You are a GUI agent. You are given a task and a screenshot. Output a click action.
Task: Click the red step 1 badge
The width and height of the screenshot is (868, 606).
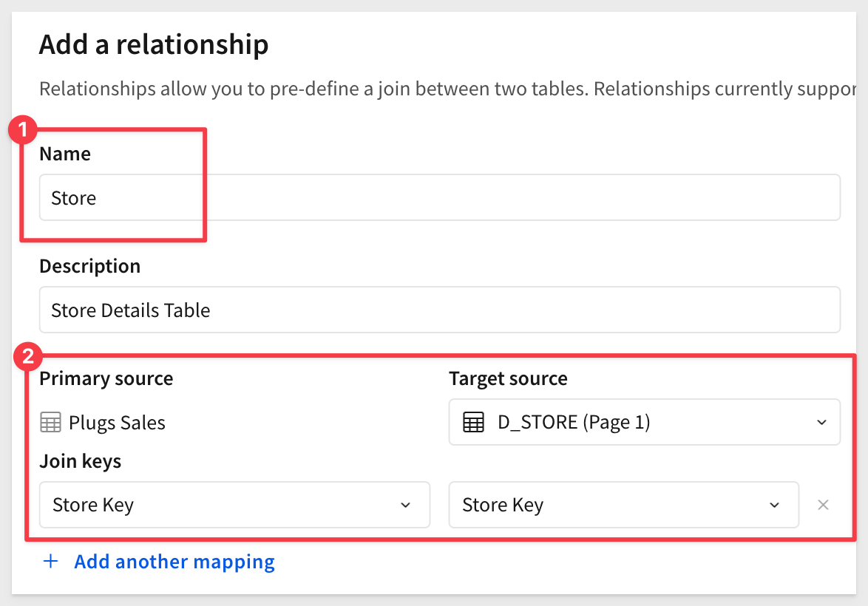(22, 131)
